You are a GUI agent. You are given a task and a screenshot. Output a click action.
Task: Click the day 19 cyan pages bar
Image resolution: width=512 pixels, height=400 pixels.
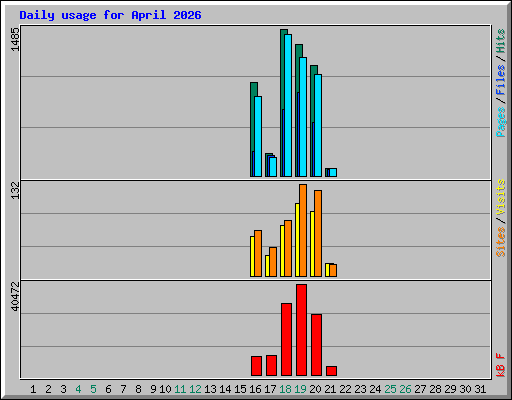(303, 117)
